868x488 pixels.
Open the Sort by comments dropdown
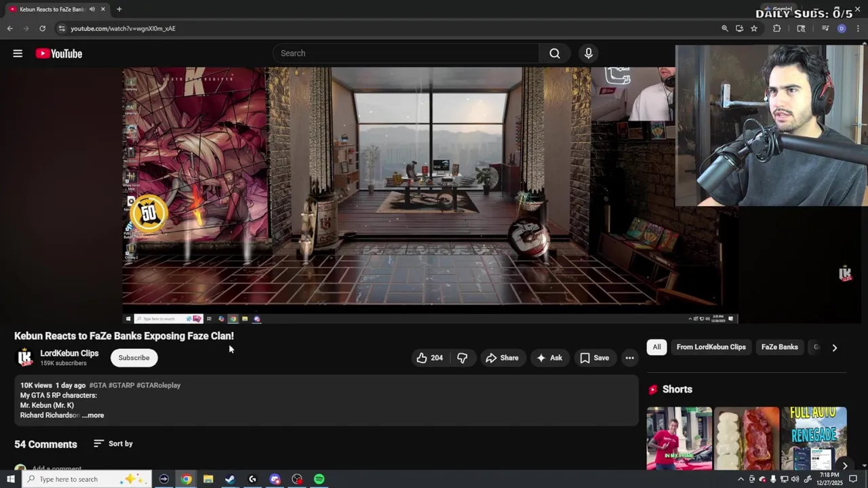113,443
